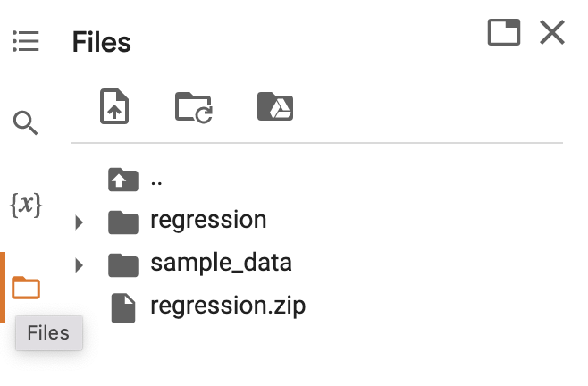Open the Table of contents sidebar icon

[25, 41]
